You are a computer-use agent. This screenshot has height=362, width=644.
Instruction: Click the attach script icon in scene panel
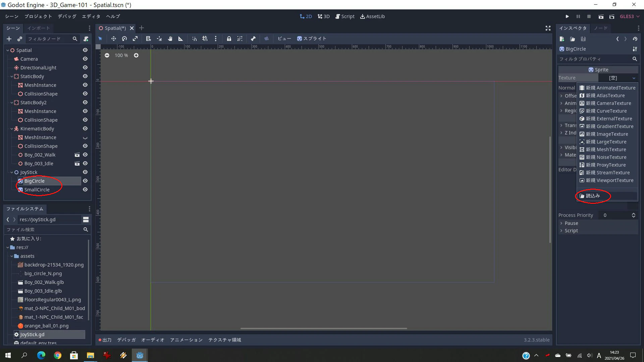86,39
